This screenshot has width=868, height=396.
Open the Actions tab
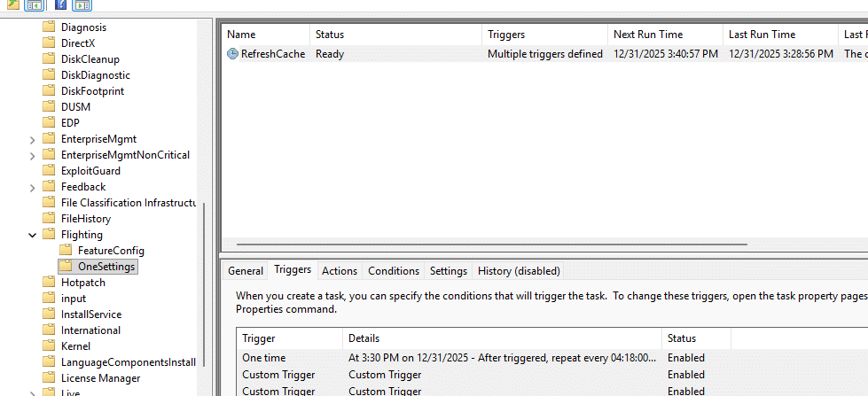point(339,271)
